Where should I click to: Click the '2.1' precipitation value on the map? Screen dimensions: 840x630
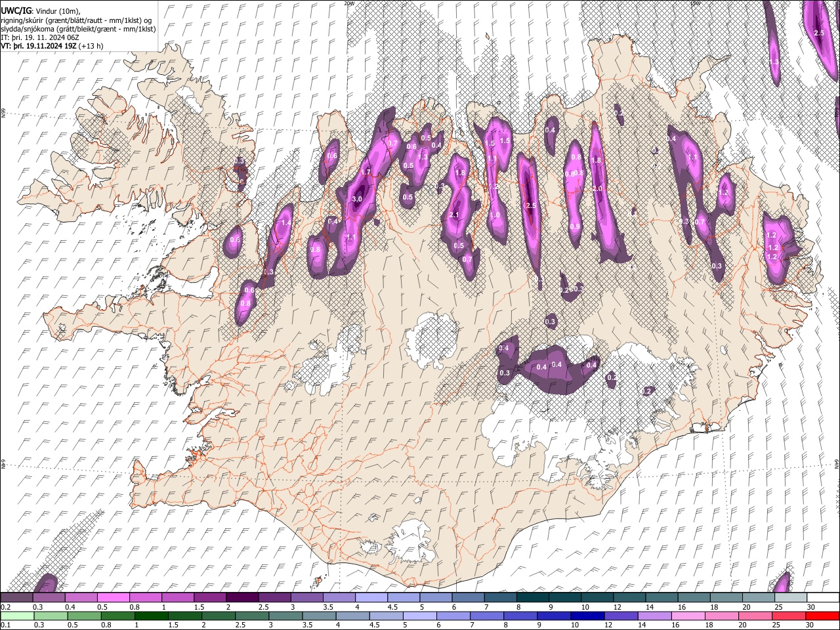point(454,215)
